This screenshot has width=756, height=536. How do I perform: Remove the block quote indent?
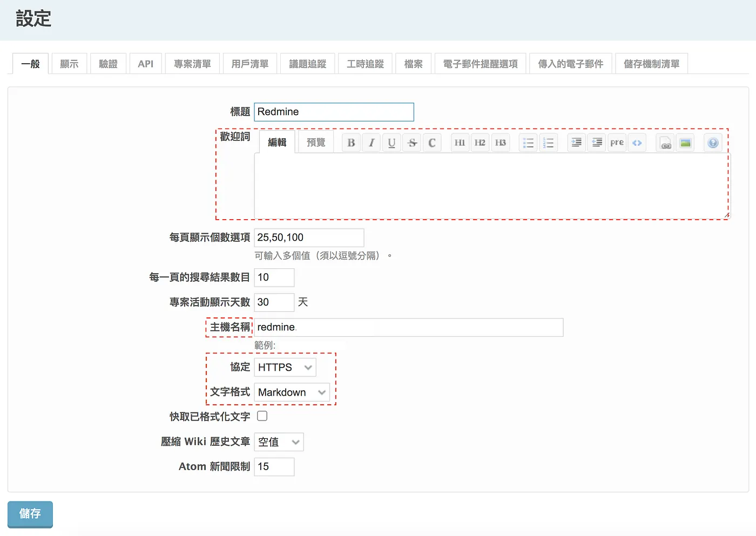point(597,143)
